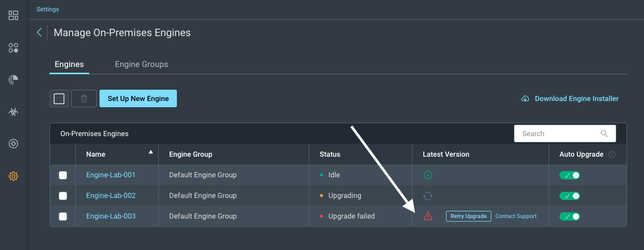The width and height of the screenshot is (644, 250).
Task: Click the Retry Upgrade button
Action: [469, 216]
